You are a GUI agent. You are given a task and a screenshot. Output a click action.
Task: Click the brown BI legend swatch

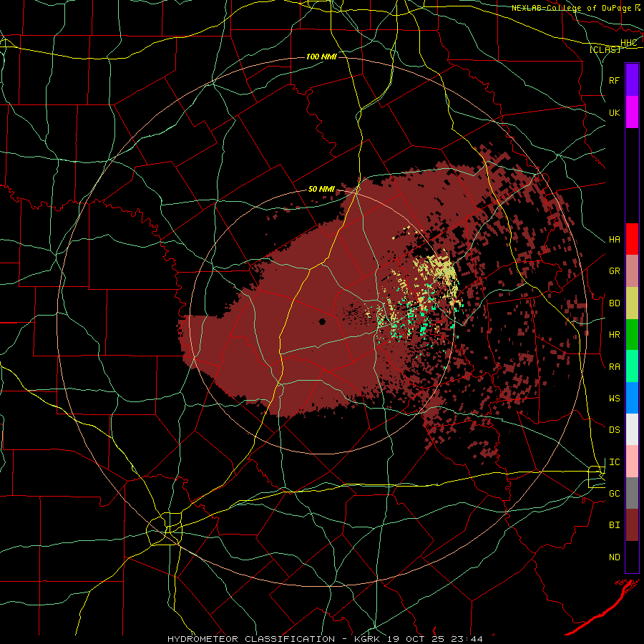[632, 525]
